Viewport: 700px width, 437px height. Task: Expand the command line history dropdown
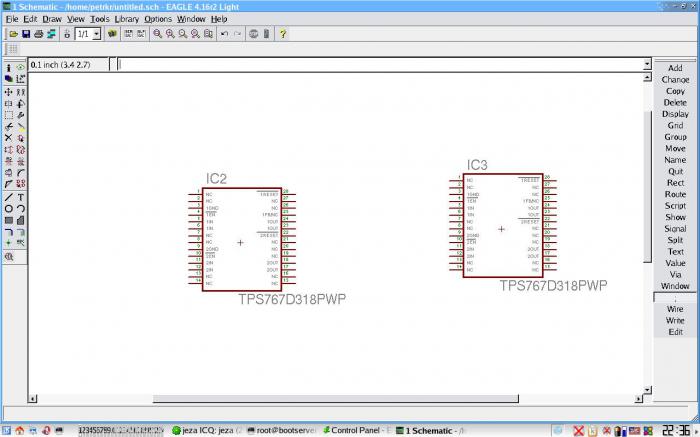[x=647, y=65]
